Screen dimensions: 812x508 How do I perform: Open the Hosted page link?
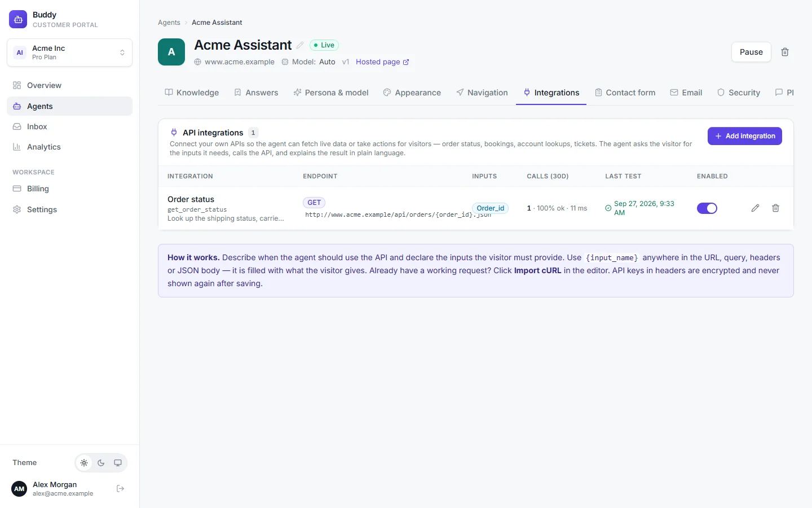(x=382, y=62)
